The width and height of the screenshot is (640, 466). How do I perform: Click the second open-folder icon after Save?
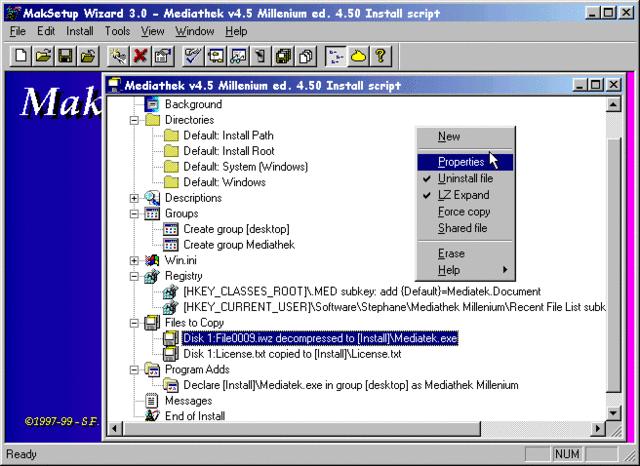click(88, 55)
